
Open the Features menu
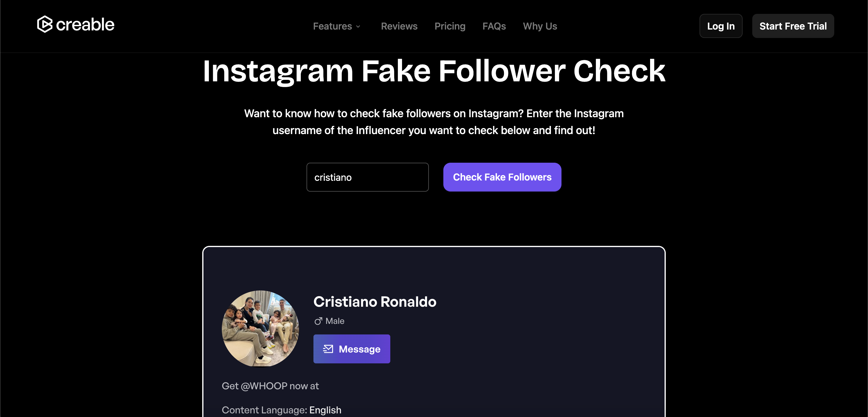[x=332, y=26]
